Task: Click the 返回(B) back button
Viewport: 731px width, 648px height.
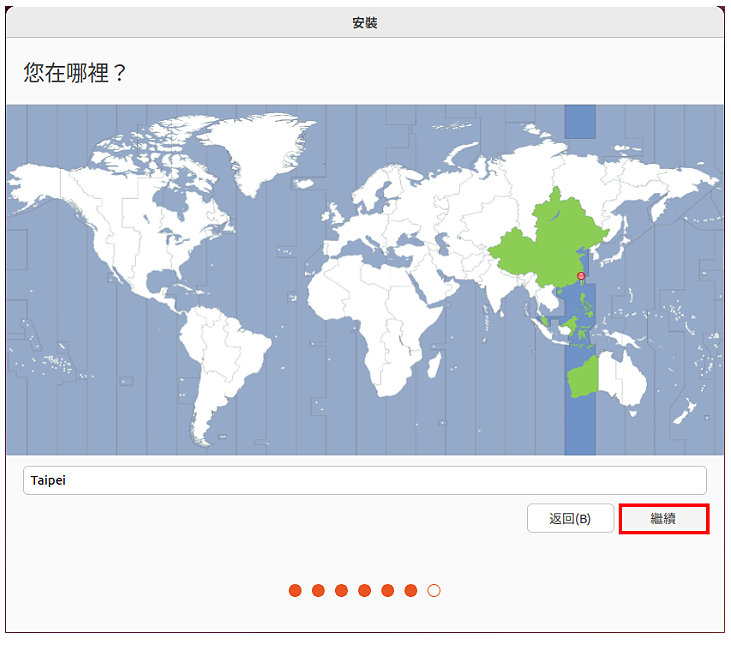Action: point(570,518)
